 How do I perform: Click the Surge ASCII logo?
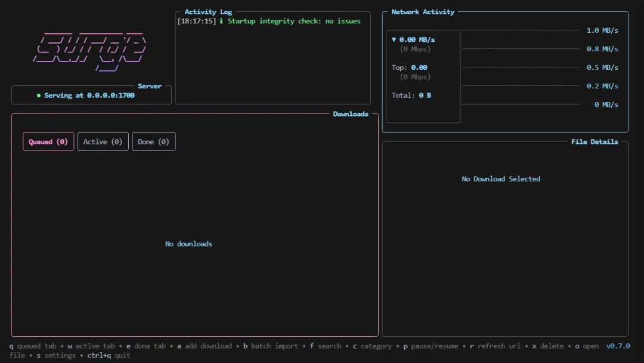tap(90, 51)
